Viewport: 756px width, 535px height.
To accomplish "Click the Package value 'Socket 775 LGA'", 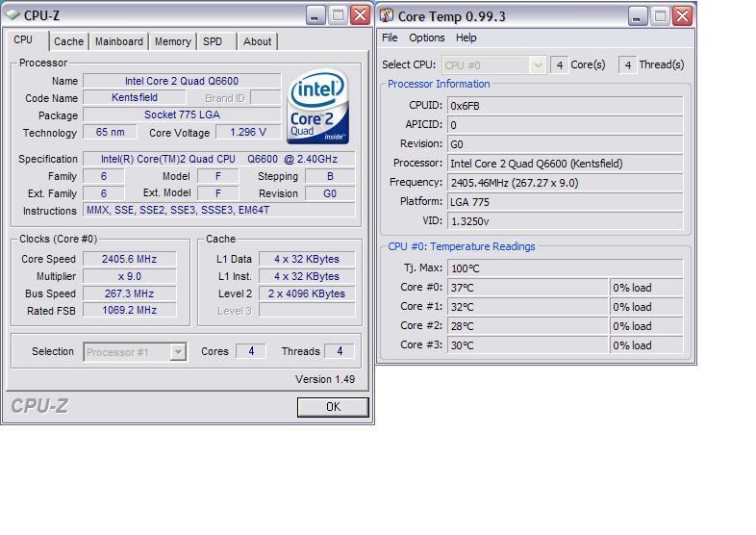I will pyautogui.click(x=182, y=115).
